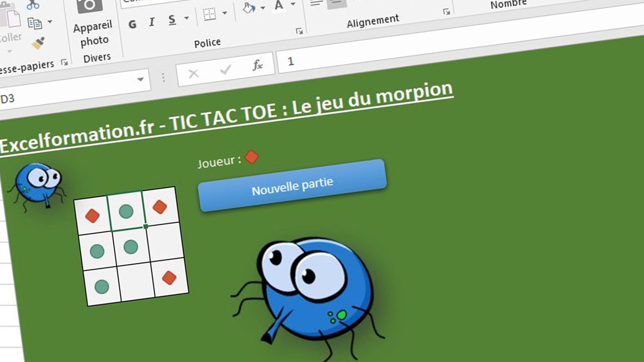Click the empty center-bottom tic-tac-toe cell
Image resolution: width=644 pixels, height=362 pixels.
point(135,282)
